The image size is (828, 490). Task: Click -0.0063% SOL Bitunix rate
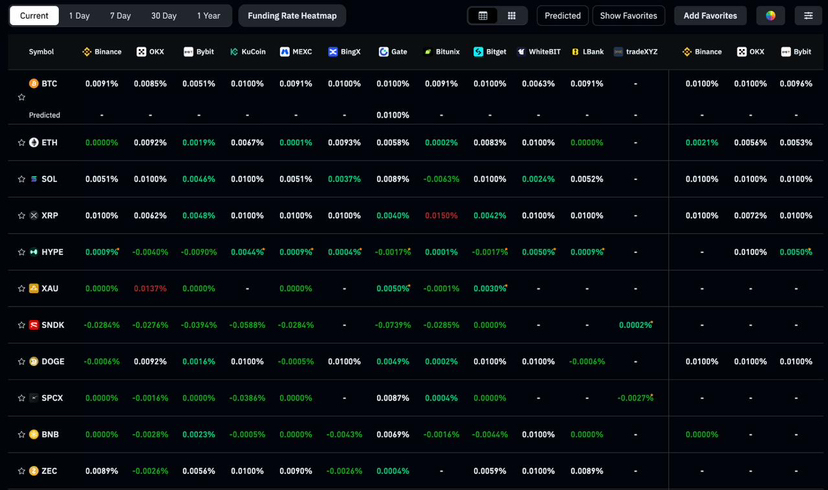point(441,179)
